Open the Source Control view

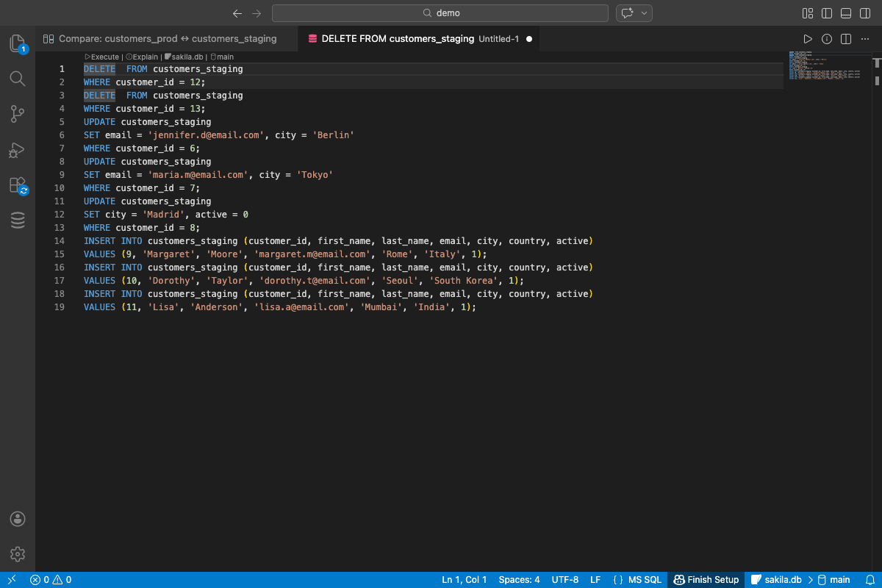tap(18, 114)
